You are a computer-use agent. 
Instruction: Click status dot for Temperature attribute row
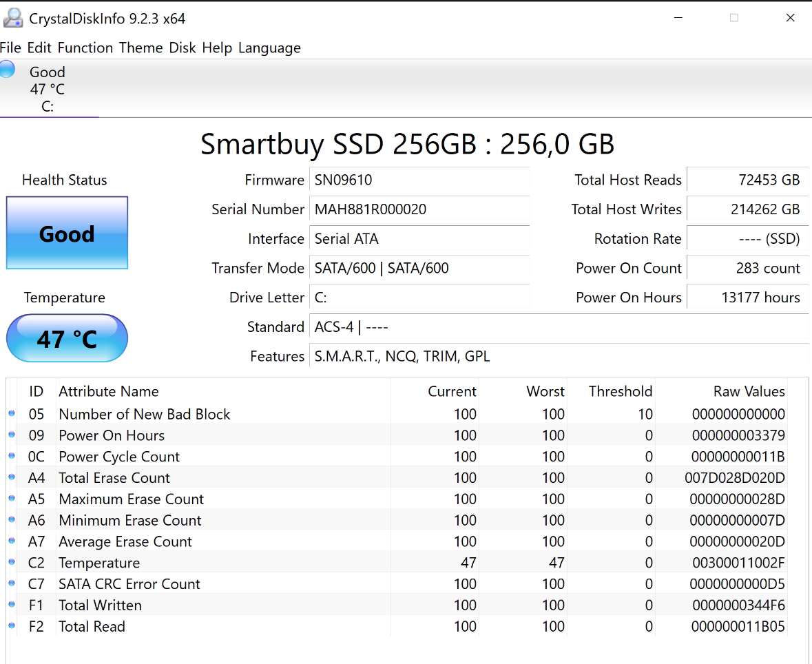[12, 563]
